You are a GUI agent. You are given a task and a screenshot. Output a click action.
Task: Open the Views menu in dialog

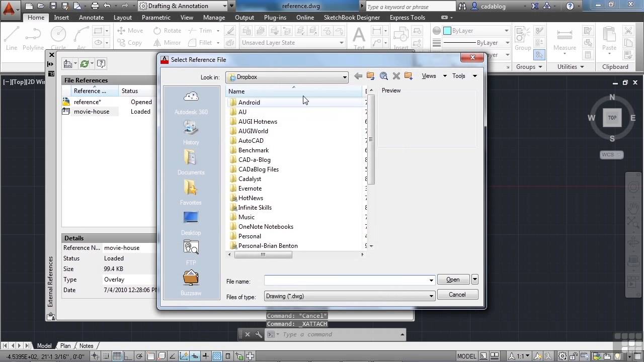tap(434, 76)
